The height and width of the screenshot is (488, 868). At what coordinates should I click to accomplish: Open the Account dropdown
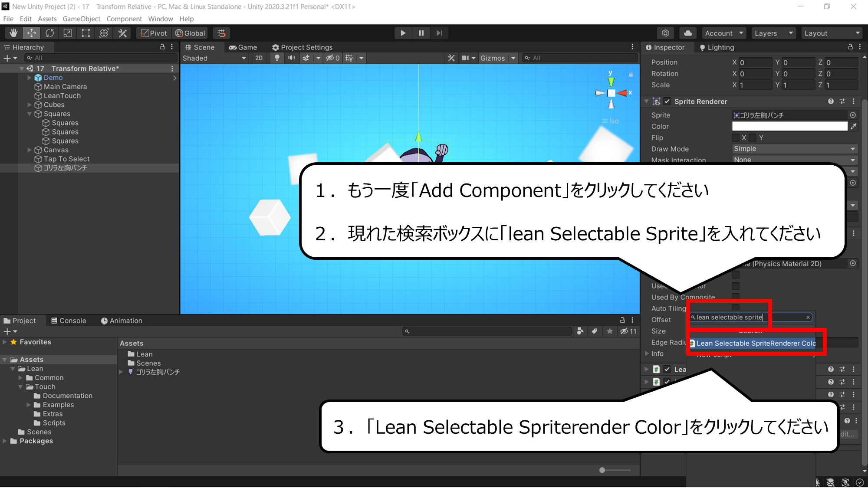click(x=724, y=33)
